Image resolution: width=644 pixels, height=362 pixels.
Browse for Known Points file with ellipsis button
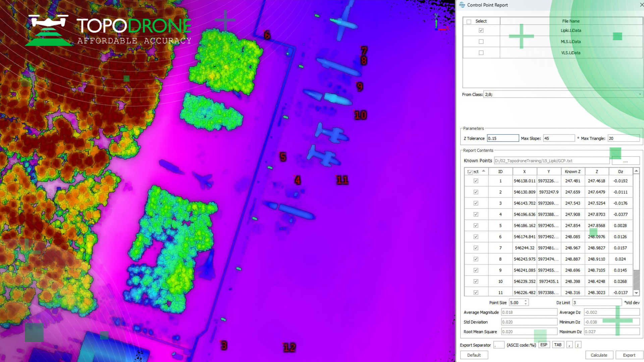pyautogui.click(x=625, y=161)
